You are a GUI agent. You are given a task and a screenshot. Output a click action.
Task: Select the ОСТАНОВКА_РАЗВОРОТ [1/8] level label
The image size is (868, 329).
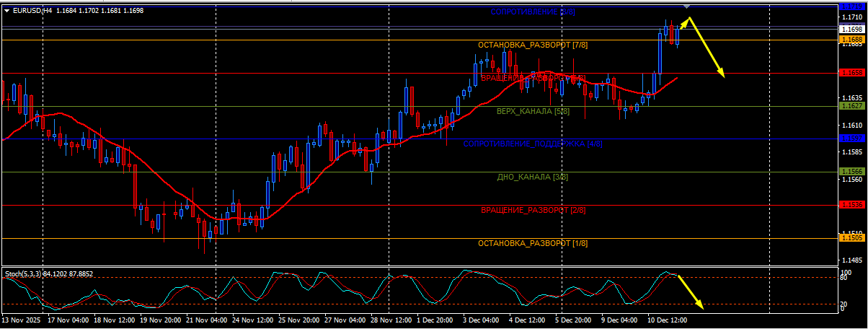(533, 243)
